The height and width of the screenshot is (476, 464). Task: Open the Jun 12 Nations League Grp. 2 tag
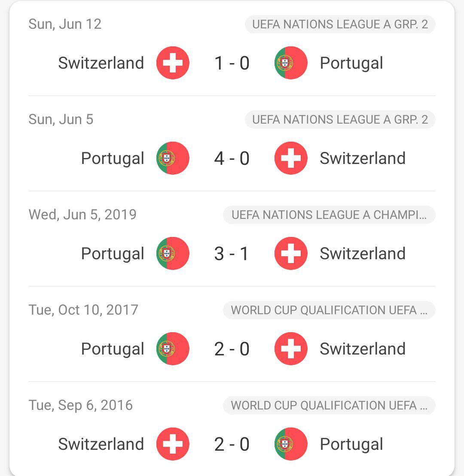[340, 24]
